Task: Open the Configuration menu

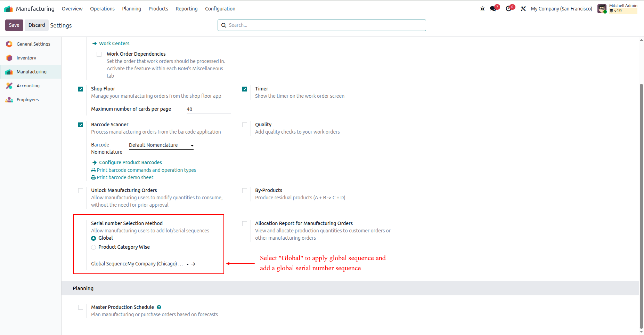Action: pyautogui.click(x=220, y=9)
